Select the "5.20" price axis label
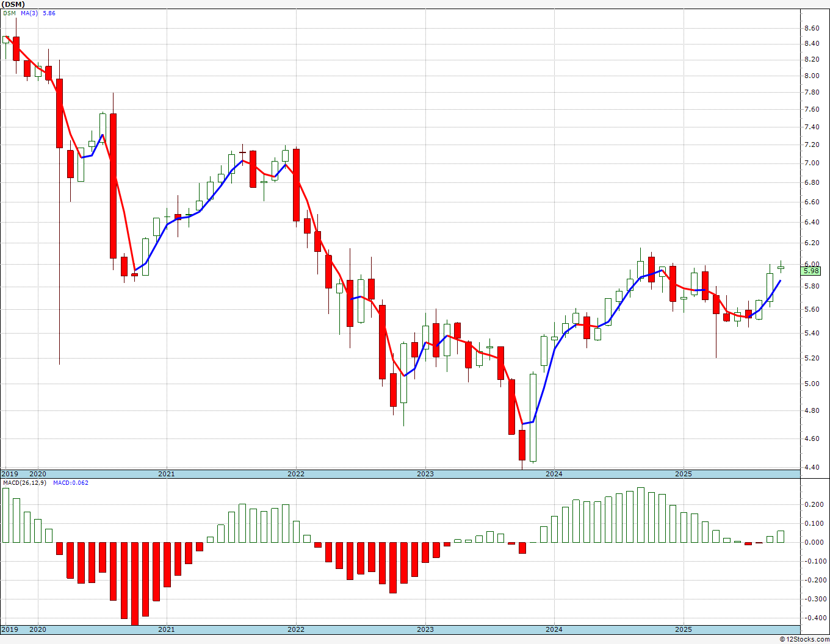Screen dimensions: 830x644 [812, 358]
